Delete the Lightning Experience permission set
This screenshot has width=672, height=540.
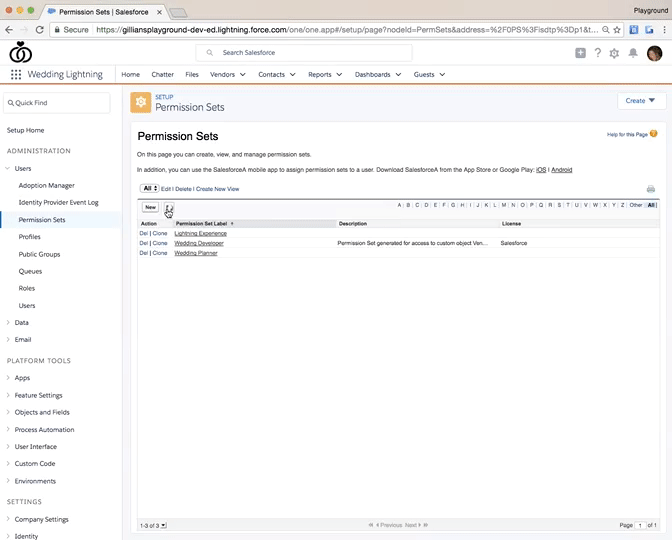click(144, 234)
